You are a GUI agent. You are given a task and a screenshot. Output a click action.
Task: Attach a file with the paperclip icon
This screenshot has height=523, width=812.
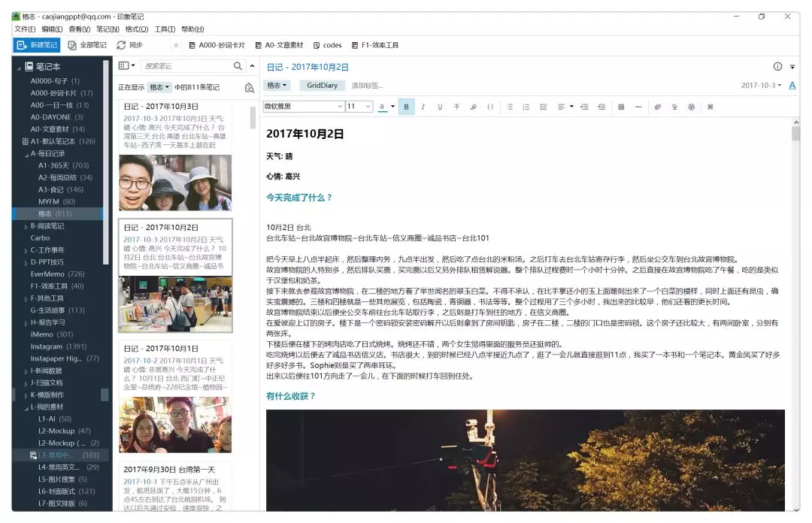[657, 107]
